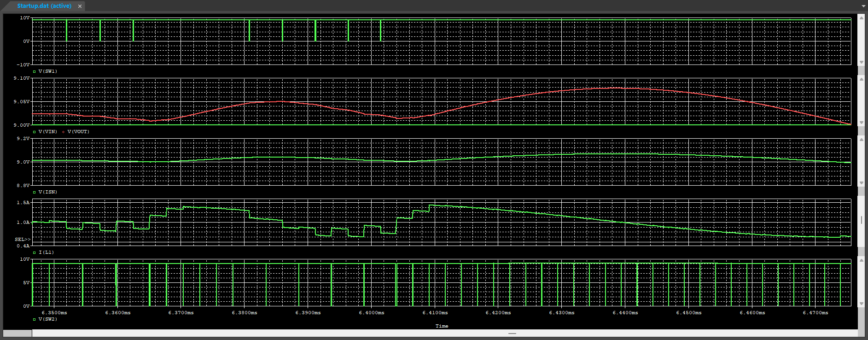Open the window list dropdown arrow

(863, 6)
